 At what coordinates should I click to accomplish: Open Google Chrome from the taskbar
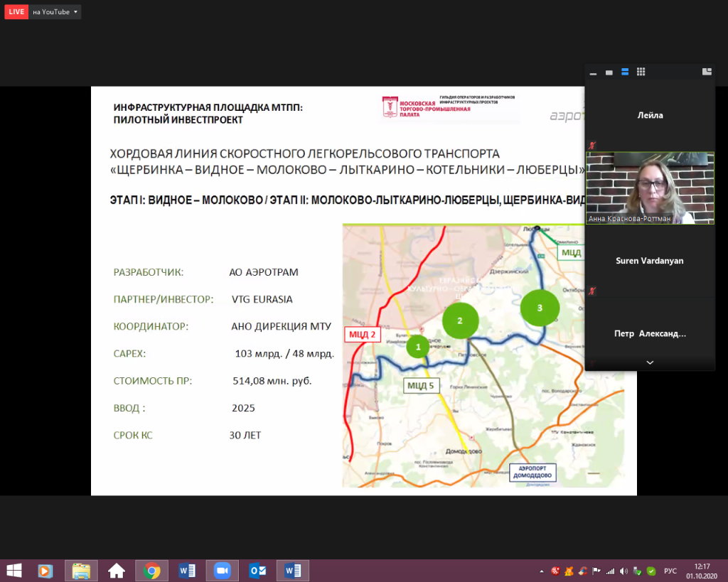(x=151, y=571)
